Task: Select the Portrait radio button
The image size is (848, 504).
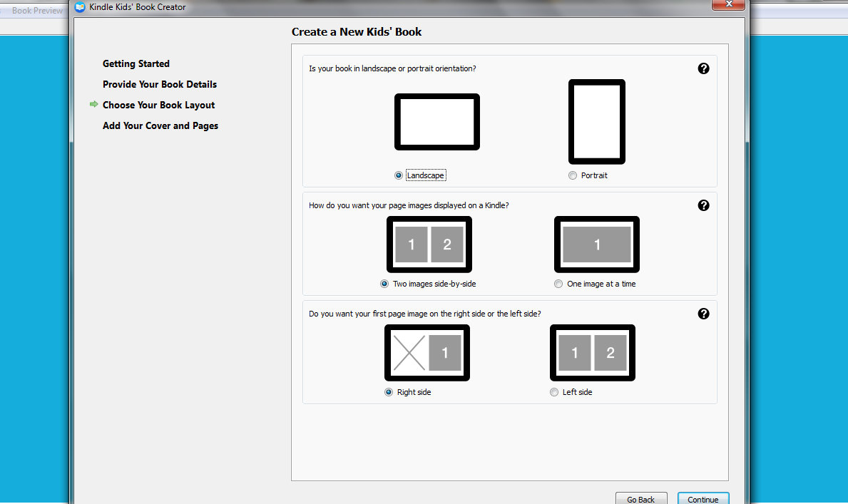Action: click(573, 175)
